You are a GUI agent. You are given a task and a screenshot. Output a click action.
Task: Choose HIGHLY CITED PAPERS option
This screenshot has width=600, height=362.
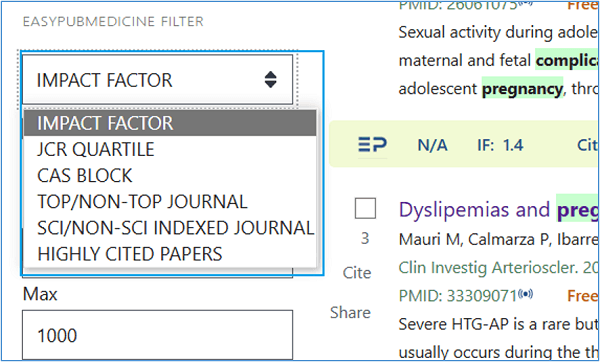click(170, 254)
